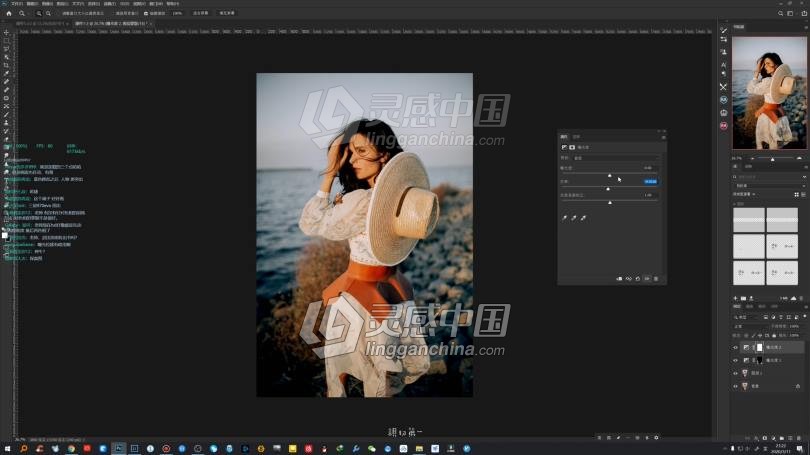810x455 pixels.
Task: Delete layer using Layers panel trash
Action: 799,438
